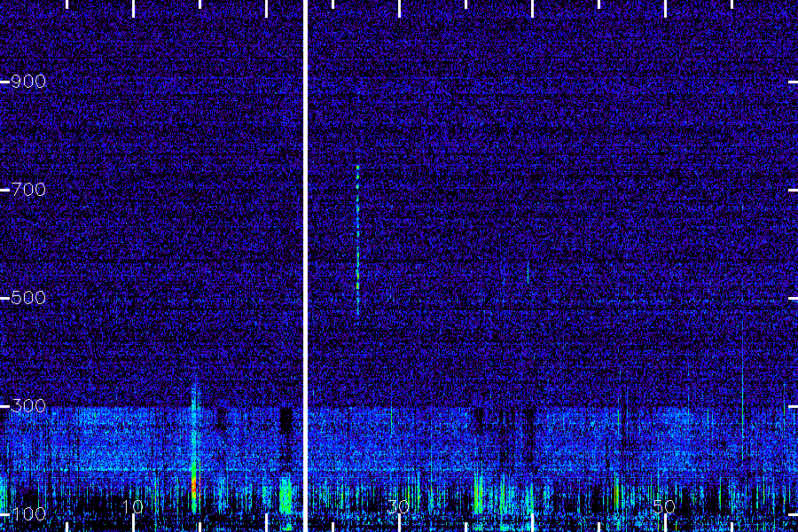The image size is (798, 532).
Task: Click the 700 frequency axis label
Action: [28, 190]
